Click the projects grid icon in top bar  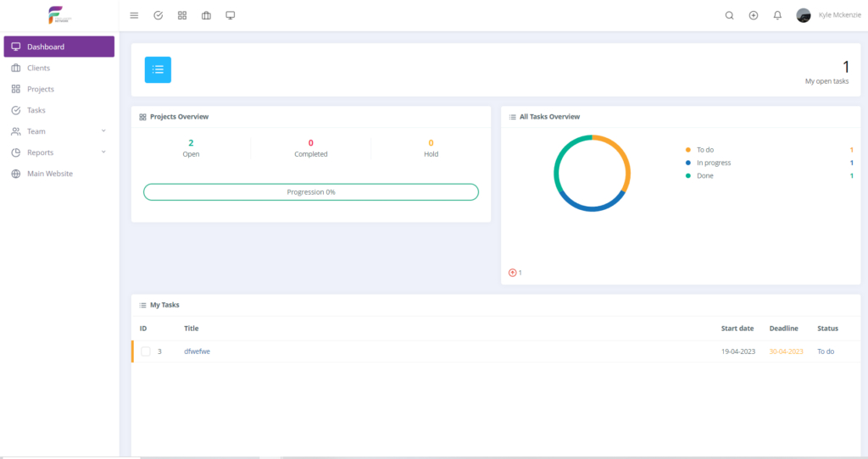click(182, 15)
